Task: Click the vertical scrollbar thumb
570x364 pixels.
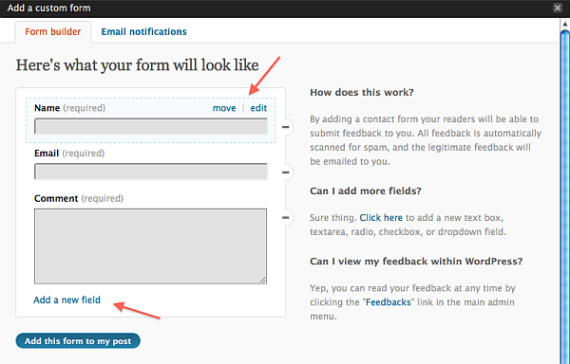Action: click(x=565, y=196)
